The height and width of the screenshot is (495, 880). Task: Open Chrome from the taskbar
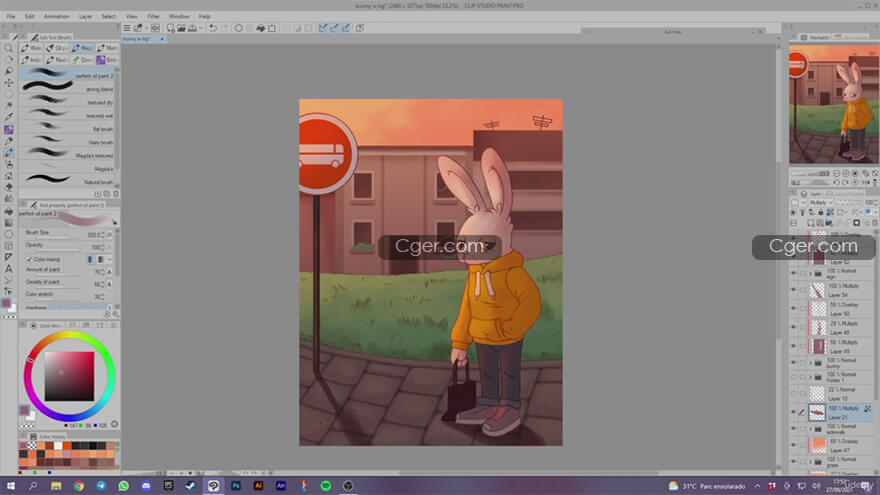[79, 486]
